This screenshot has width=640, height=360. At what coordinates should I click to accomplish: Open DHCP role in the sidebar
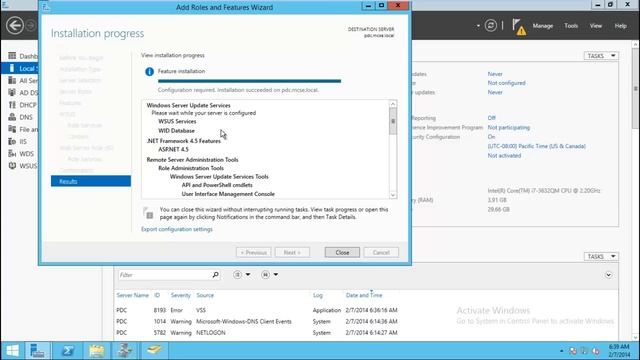tap(23, 105)
